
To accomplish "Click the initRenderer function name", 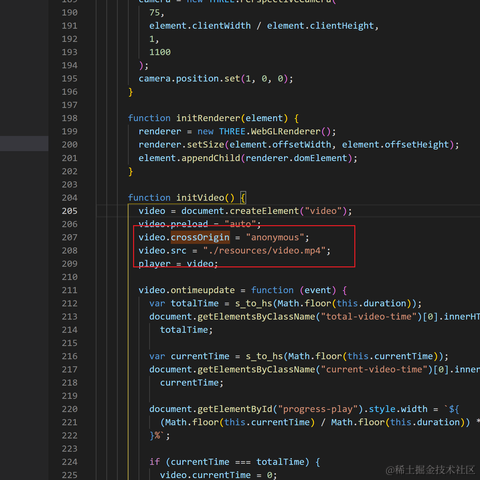I will (x=208, y=118).
